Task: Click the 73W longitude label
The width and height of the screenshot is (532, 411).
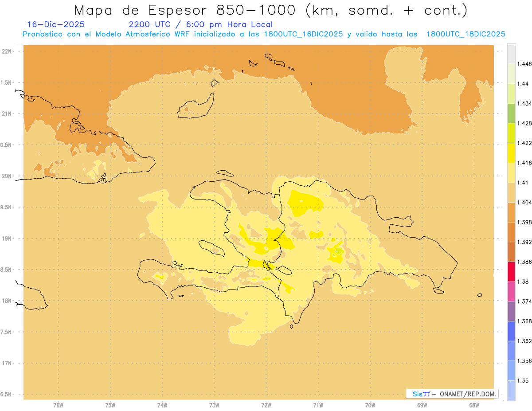Action: coord(214,405)
